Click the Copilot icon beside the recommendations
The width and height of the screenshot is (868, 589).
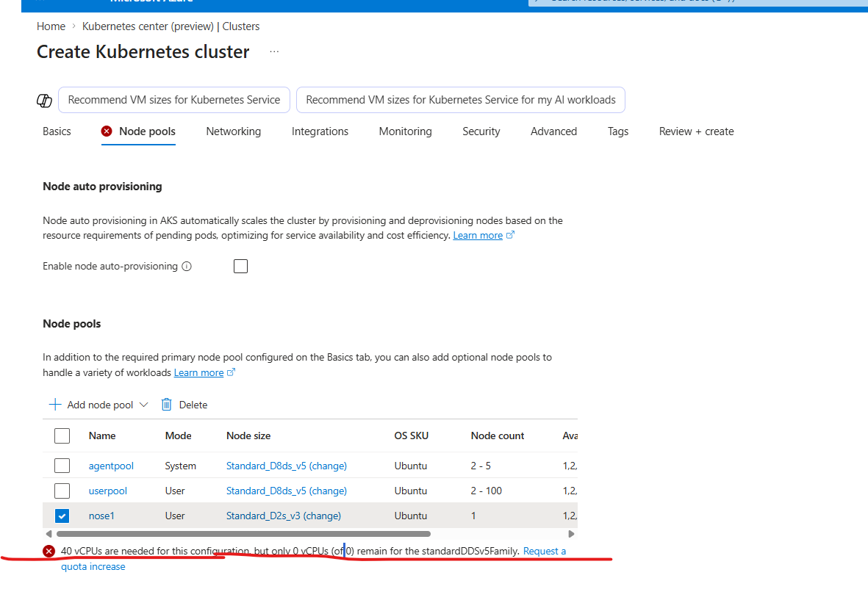pyautogui.click(x=44, y=101)
